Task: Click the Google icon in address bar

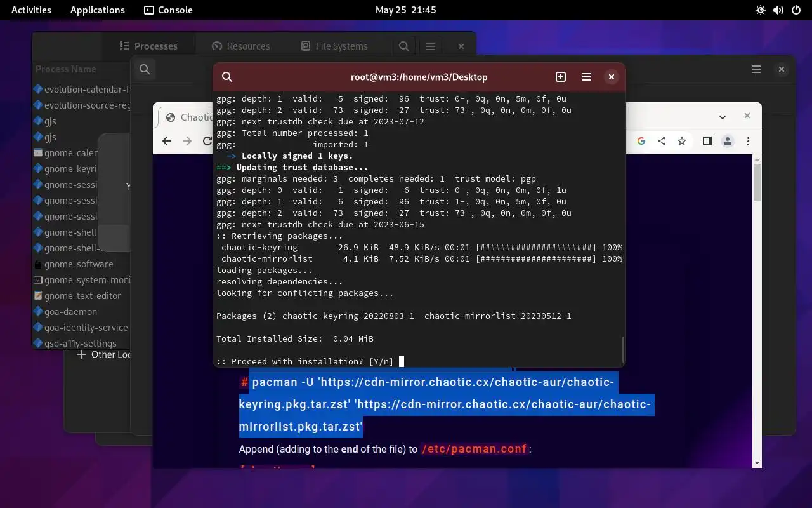Action: (x=641, y=141)
